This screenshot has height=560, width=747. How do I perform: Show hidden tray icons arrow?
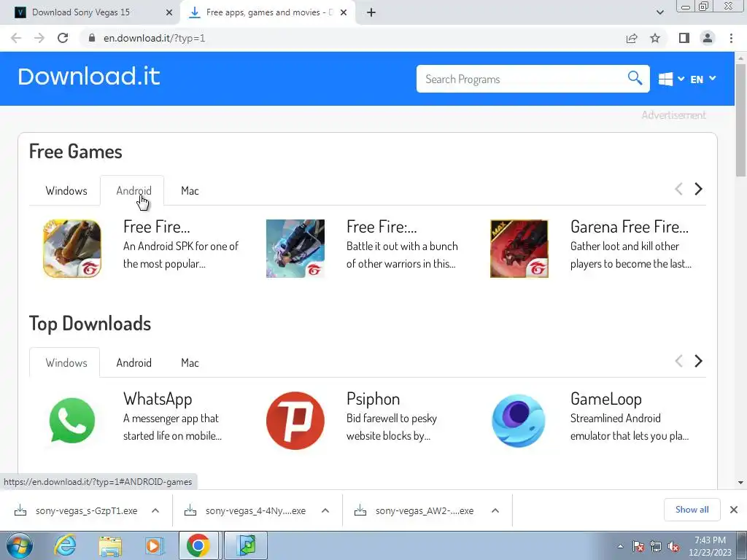point(620,546)
